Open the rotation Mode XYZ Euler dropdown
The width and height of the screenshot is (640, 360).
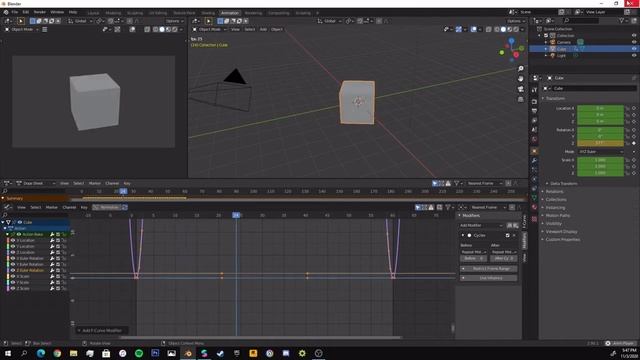(601, 151)
